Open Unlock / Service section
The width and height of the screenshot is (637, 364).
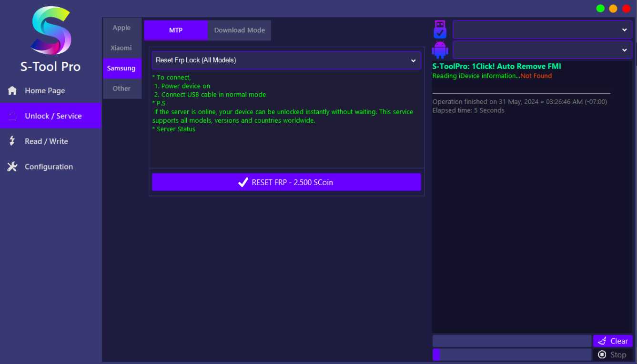coord(51,116)
